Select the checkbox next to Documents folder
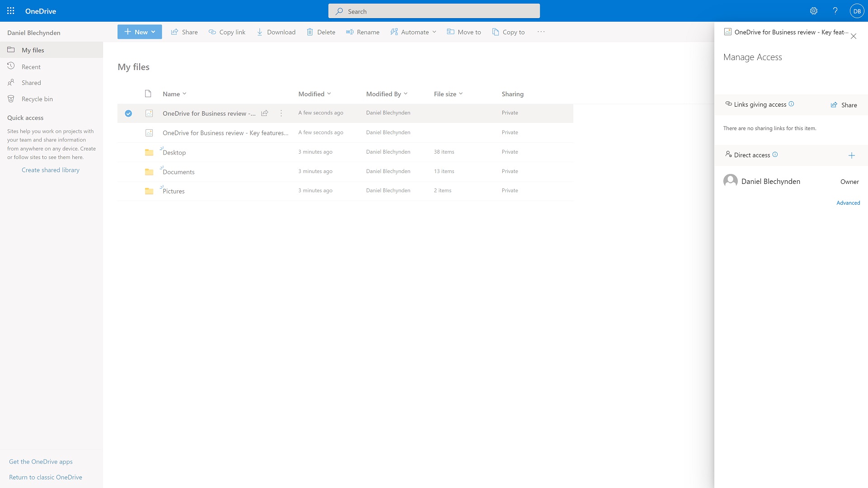Viewport: 868px width, 488px height. coord(128,172)
